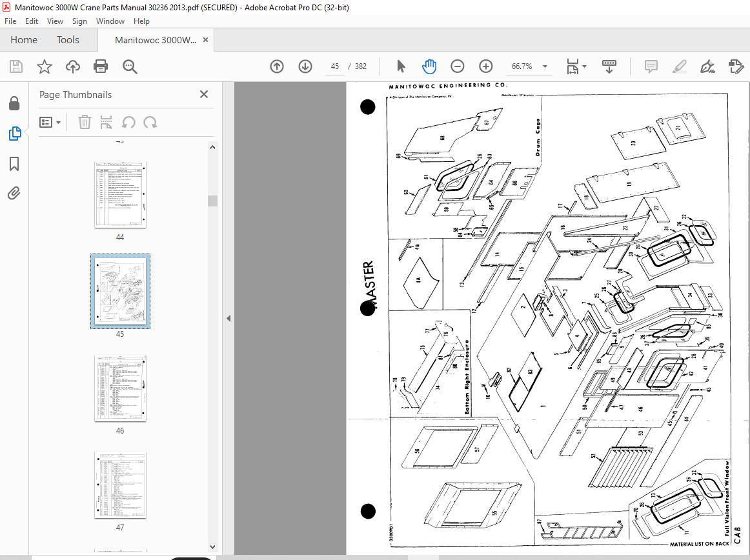Switch to the Home tab

point(24,40)
